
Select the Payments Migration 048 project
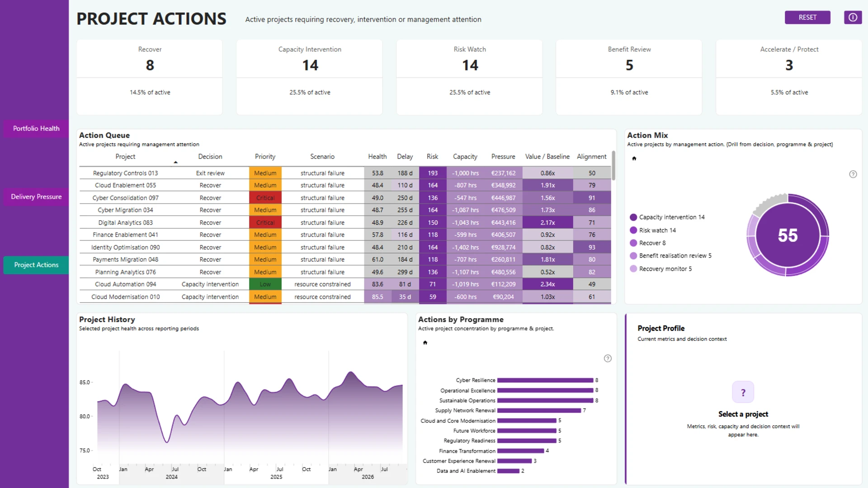pyautogui.click(x=125, y=260)
